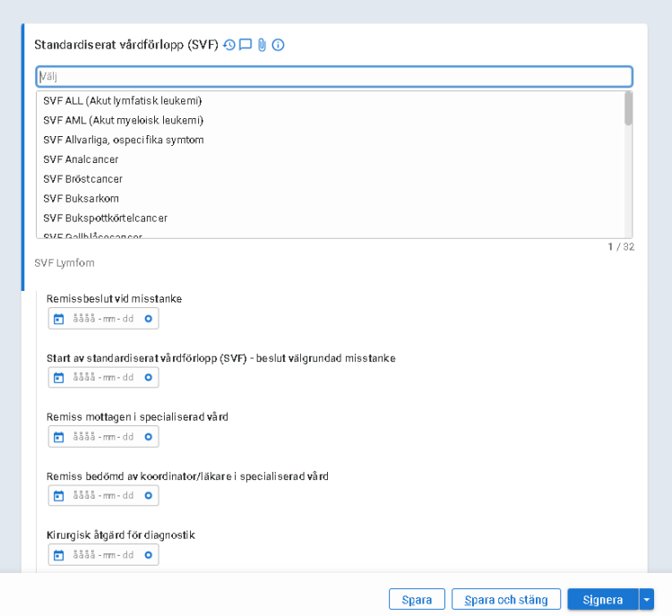
Task: Click the comment icon beside SVF heading
Action: click(246, 45)
